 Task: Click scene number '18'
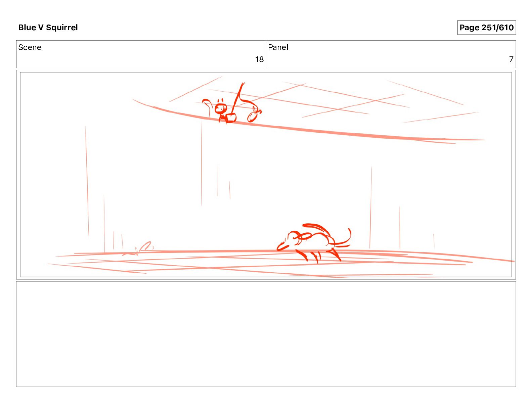[259, 59]
